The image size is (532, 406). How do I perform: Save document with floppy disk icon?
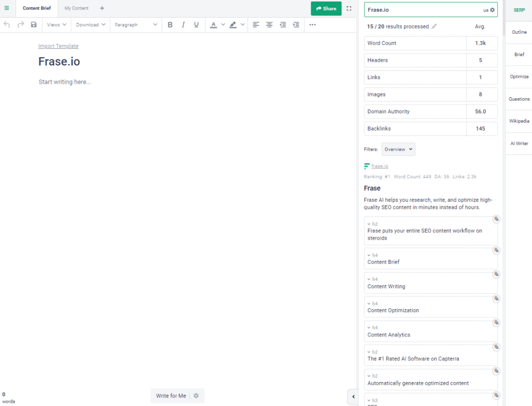tap(34, 24)
